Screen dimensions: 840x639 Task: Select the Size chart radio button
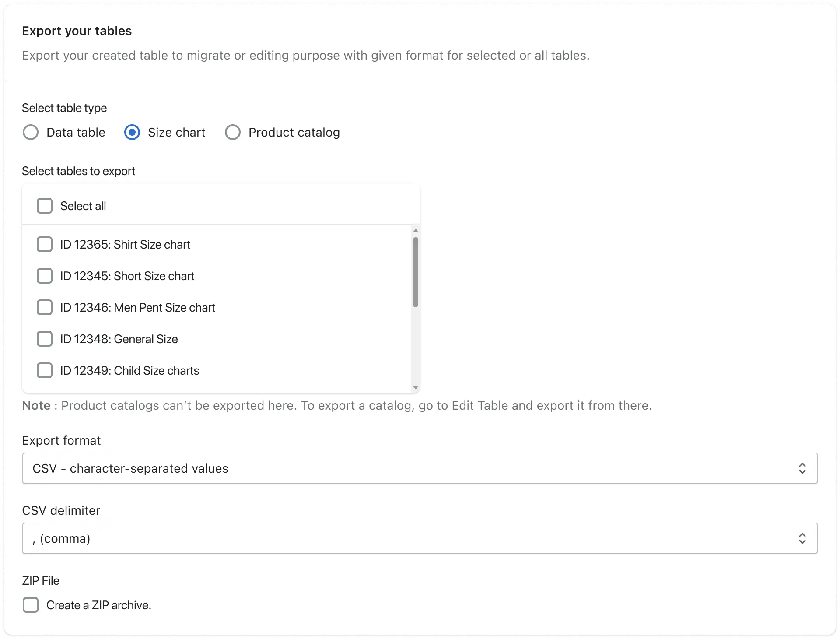click(x=132, y=132)
